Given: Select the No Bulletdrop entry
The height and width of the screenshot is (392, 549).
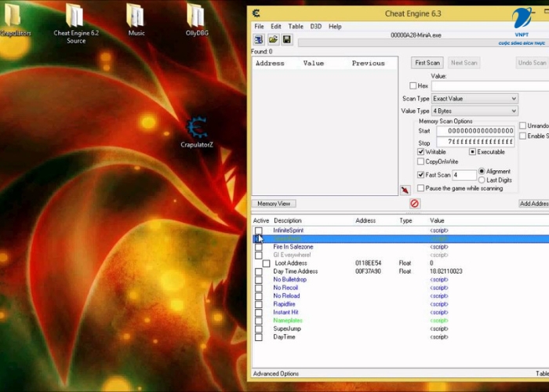Looking at the screenshot, I should click(x=290, y=279).
